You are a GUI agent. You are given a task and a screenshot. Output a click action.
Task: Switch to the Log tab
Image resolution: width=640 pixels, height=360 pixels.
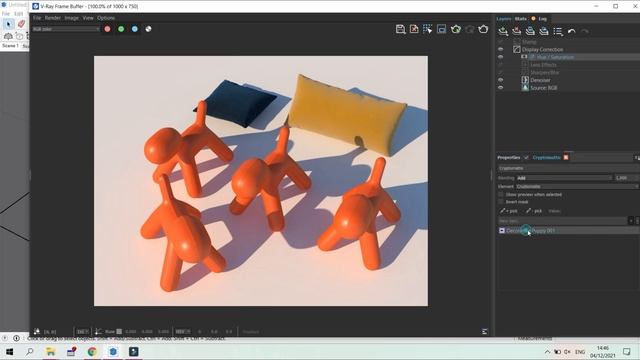[x=542, y=19]
